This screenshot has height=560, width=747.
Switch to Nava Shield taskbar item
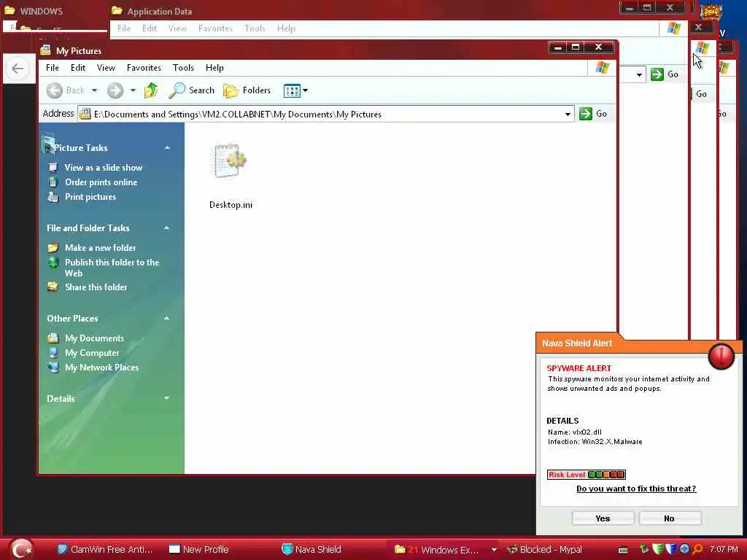312,550
